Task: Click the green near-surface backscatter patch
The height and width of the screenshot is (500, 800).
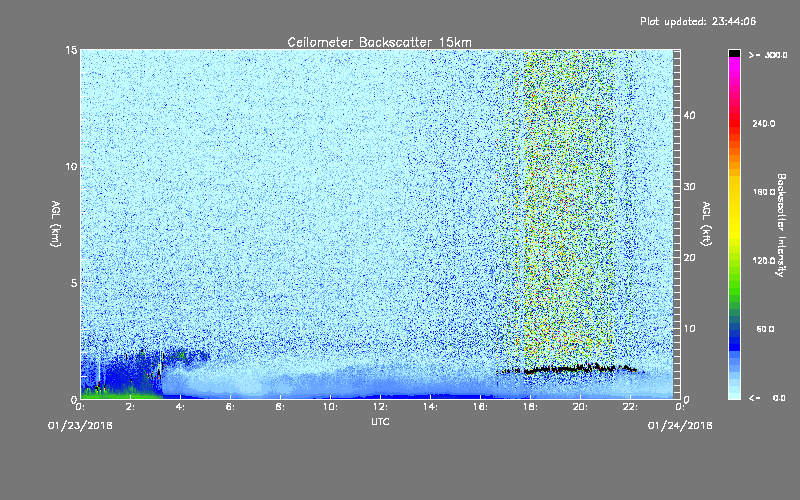Action: click(120, 394)
